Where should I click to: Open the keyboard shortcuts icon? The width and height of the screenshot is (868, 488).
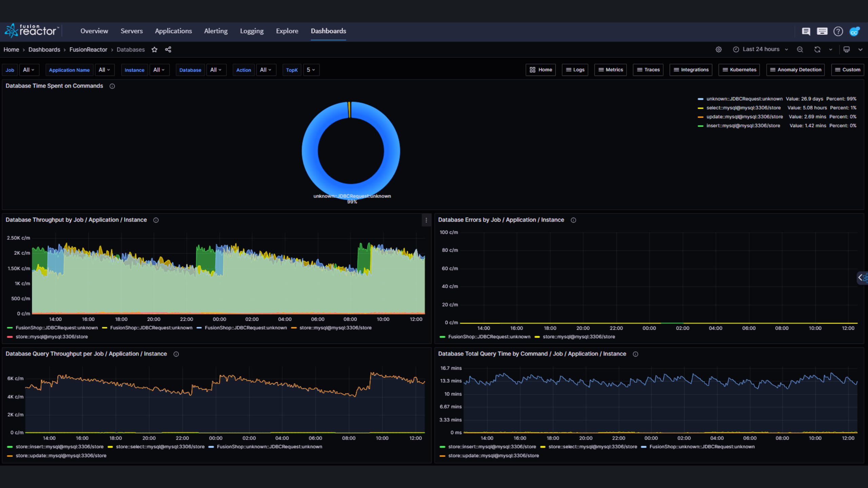pyautogui.click(x=822, y=31)
